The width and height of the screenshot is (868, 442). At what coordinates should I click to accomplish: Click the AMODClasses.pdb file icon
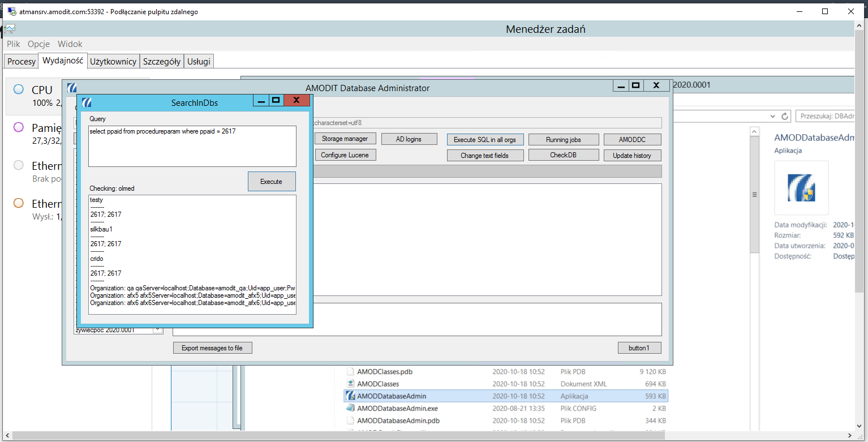click(x=350, y=372)
